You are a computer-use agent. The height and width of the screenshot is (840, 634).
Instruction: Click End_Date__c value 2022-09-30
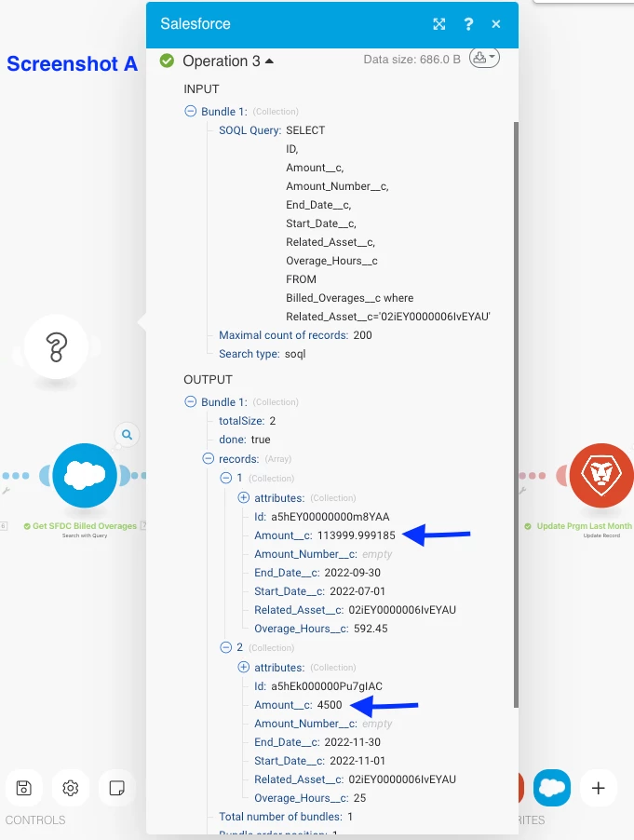[352, 572]
